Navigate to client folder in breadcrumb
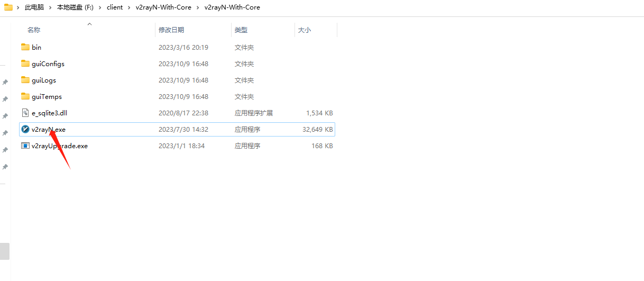 115,7
